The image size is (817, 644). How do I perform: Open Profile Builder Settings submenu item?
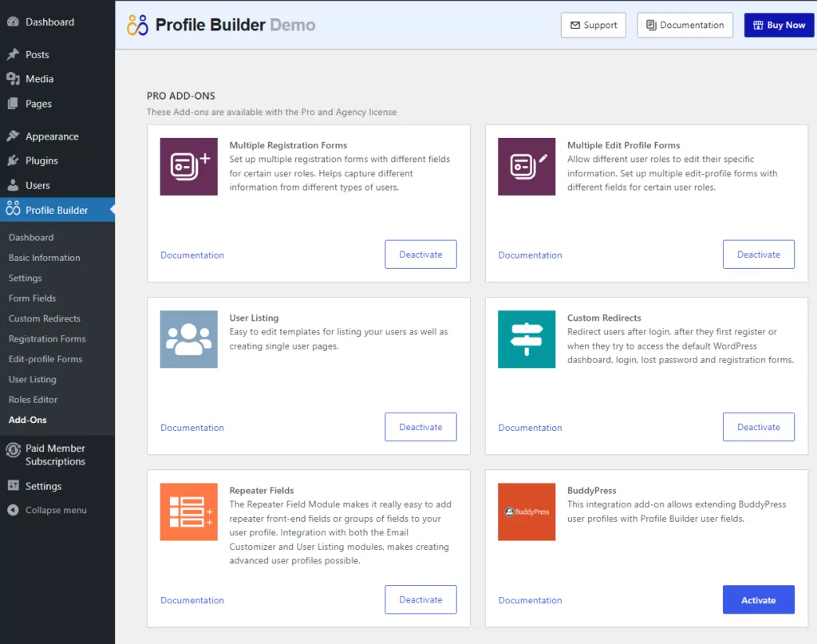pyautogui.click(x=25, y=278)
